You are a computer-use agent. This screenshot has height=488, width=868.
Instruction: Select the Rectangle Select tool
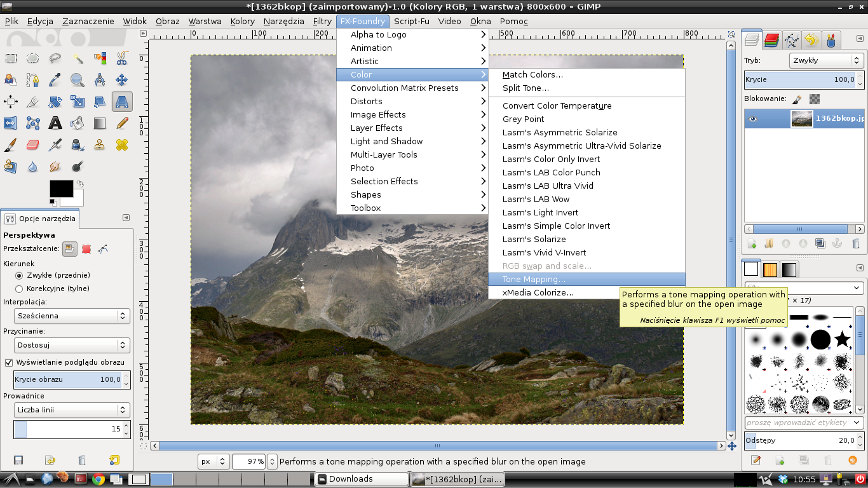tap(11, 59)
